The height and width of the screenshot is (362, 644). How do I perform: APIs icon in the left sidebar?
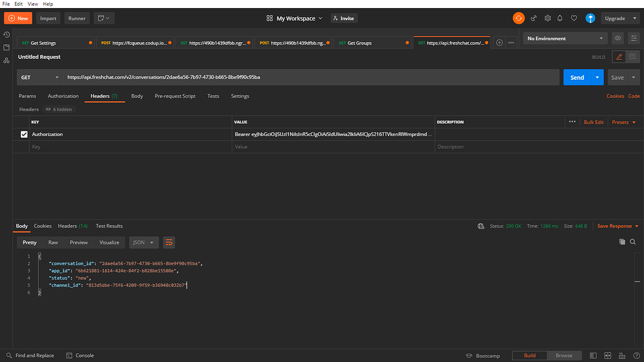[6, 60]
